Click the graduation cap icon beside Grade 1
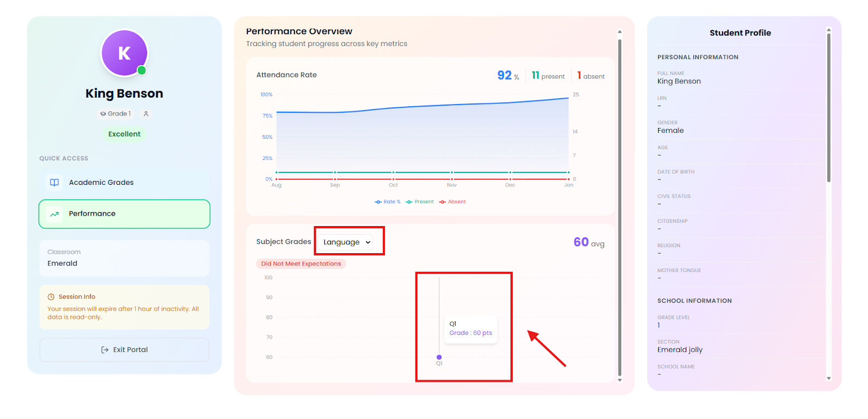 (x=103, y=114)
